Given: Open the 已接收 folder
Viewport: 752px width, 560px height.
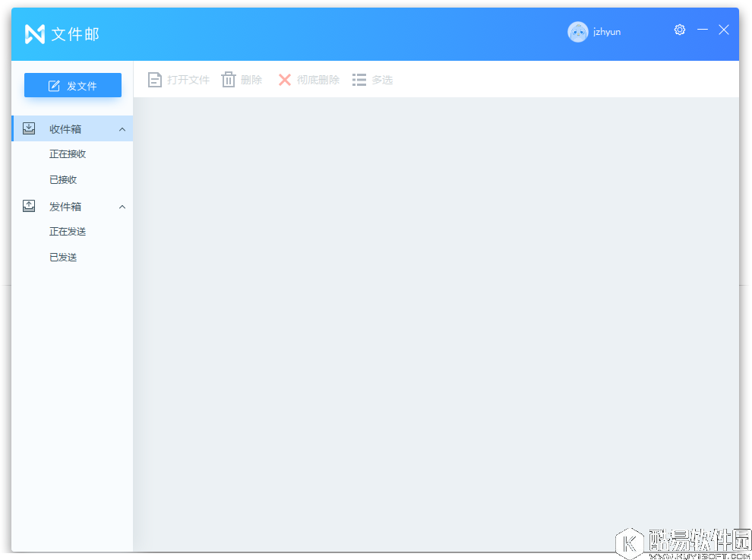Looking at the screenshot, I should [x=63, y=180].
